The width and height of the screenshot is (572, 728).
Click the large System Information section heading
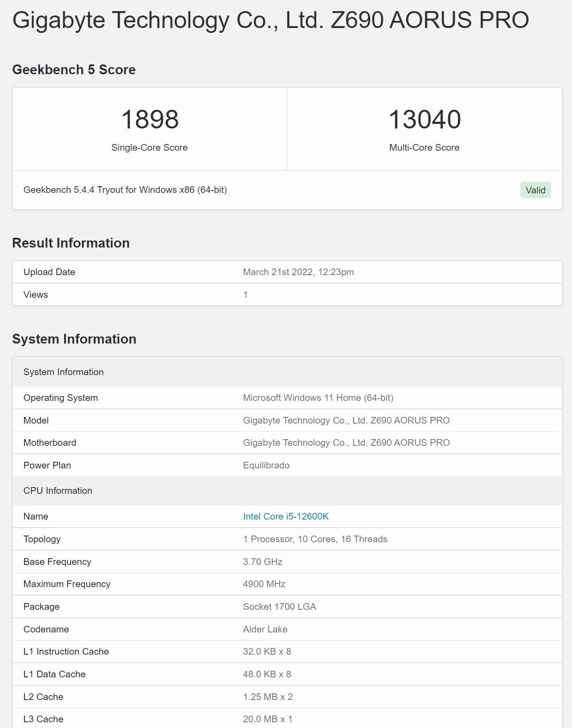coord(74,339)
